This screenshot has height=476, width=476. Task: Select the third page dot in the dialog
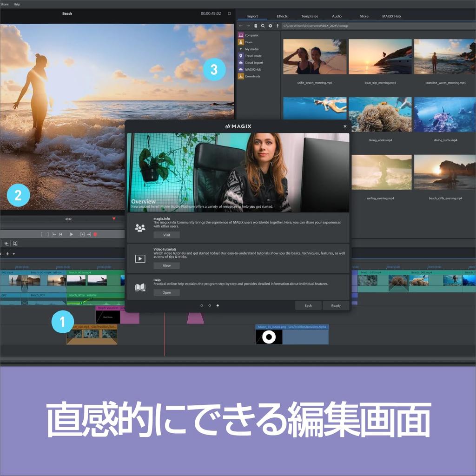pyautogui.click(x=217, y=305)
